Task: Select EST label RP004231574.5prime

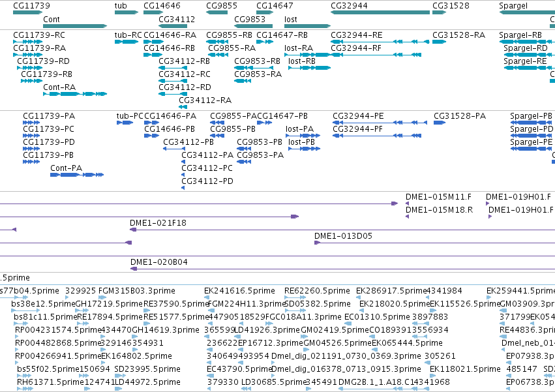Action: [59, 330]
